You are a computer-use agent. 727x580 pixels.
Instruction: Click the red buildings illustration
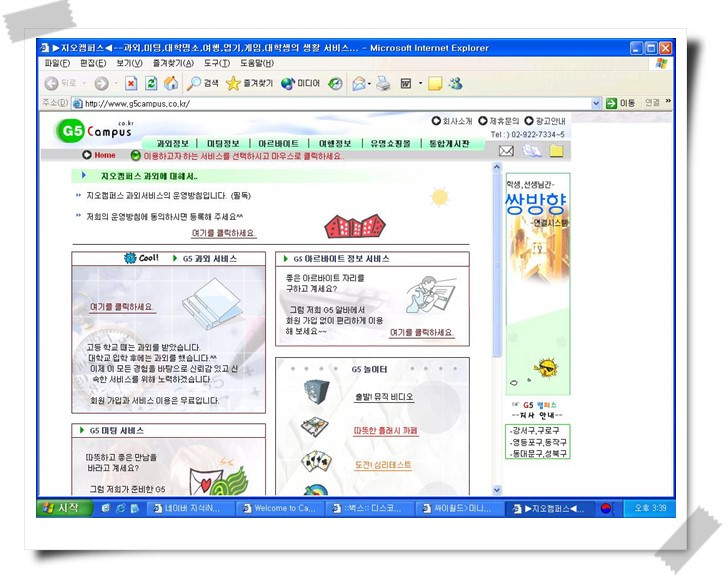pos(355,227)
